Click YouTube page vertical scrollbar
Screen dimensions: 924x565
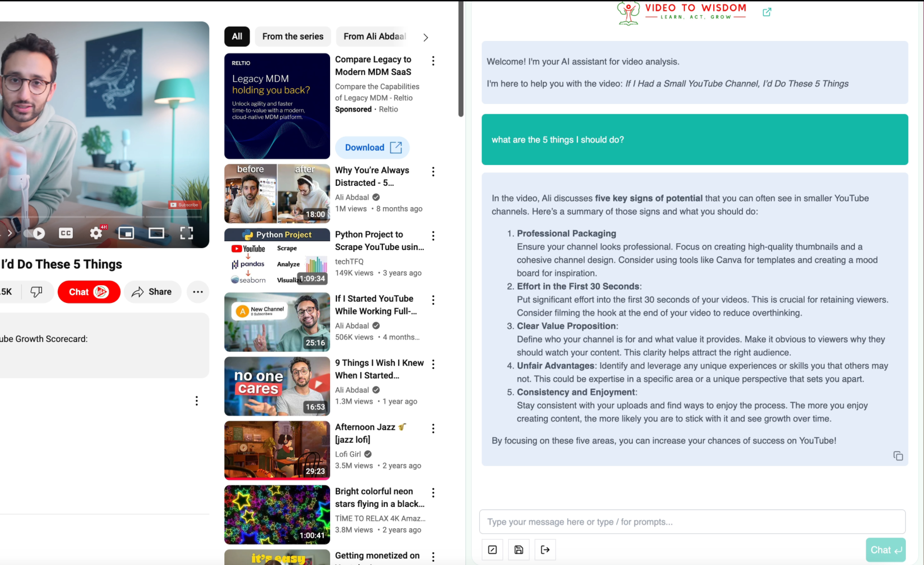(461, 59)
